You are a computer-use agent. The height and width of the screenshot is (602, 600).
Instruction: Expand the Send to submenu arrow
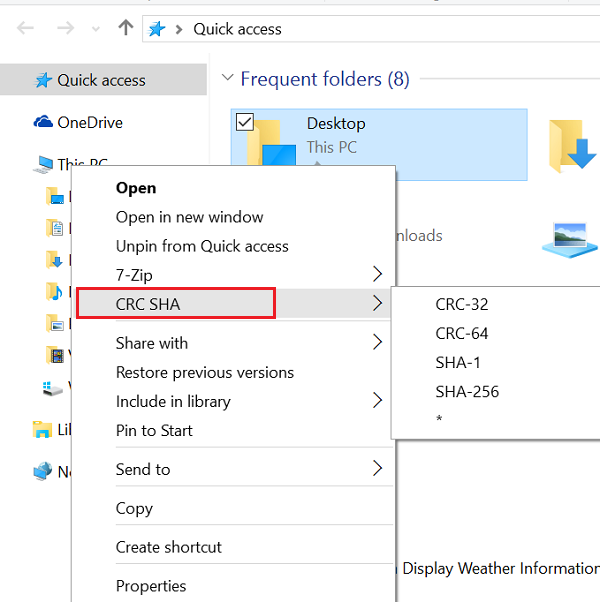point(377,468)
